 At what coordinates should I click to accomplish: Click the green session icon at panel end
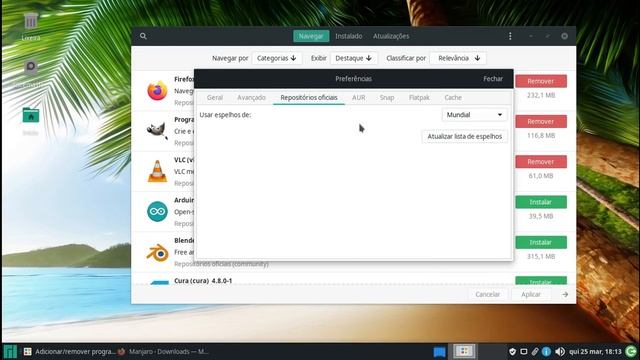(631, 351)
